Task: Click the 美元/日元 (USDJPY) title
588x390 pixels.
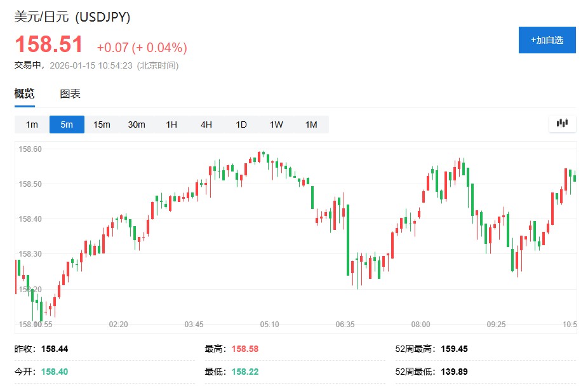Action: (72, 18)
